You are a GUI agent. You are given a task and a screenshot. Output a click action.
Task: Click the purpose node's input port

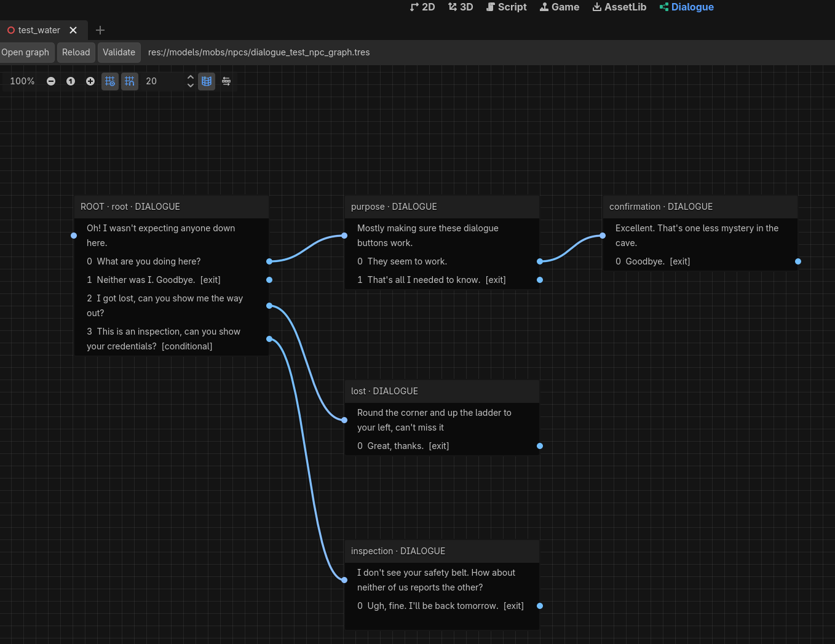[x=344, y=236]
